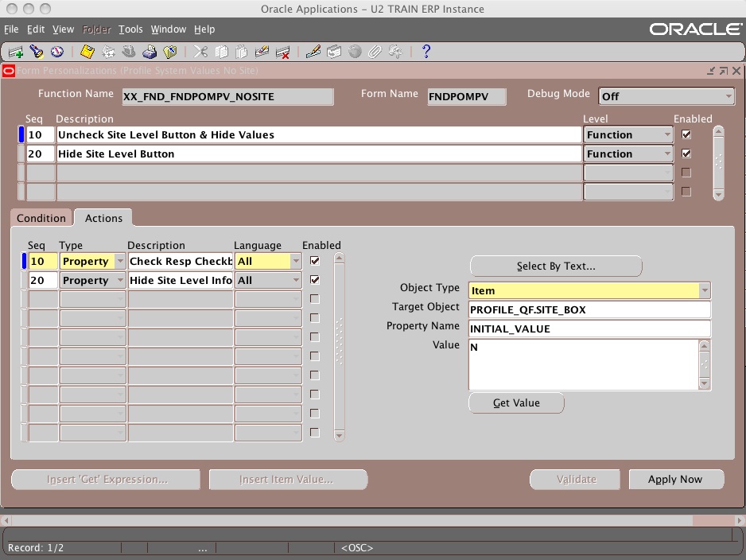Save with the yellow floppy disk icon
This screenshot has height=560, width=746.
pos(87,52)
